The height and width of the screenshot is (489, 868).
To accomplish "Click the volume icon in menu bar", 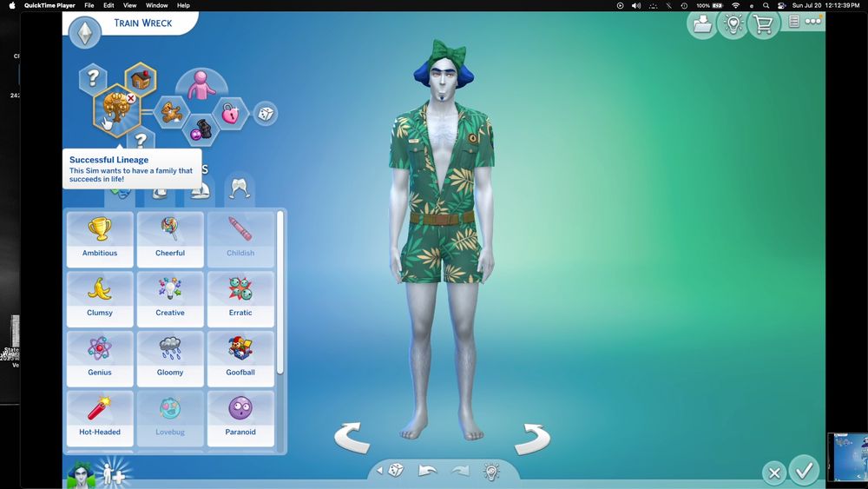I will 636,5.
